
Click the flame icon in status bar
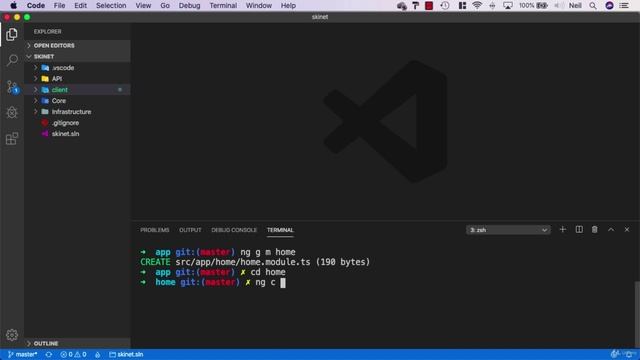tap(98, 354)
